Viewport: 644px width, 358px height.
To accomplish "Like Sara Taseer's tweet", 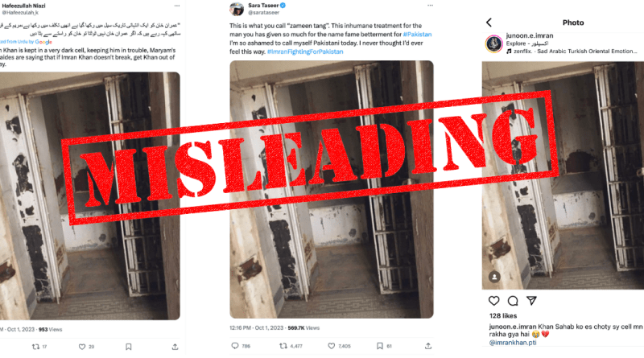I will click(x=332, y=346).
